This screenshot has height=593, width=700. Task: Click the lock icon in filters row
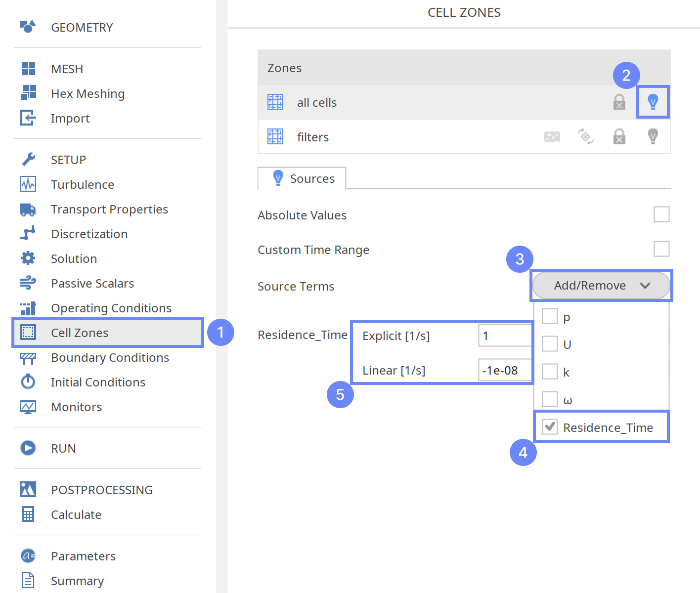tap(619, 136)
